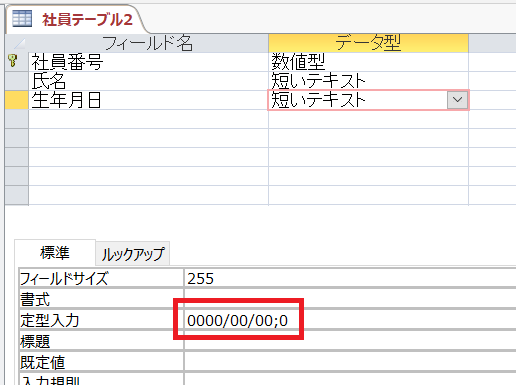This screenshot has width=516, height=385.
Task: Click the 書式 property label
Action: tap(101, 299)
